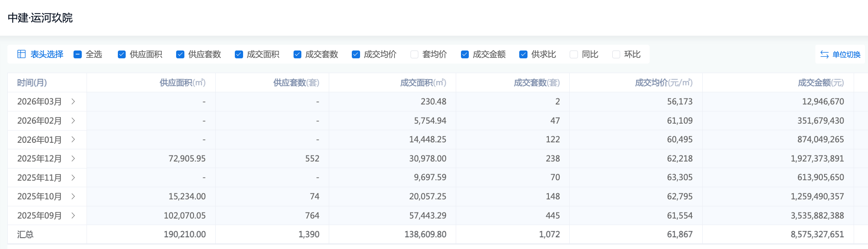868x249 pixels.
Task: Toggle the 全选 checkbox
Action: click(78, 54)
